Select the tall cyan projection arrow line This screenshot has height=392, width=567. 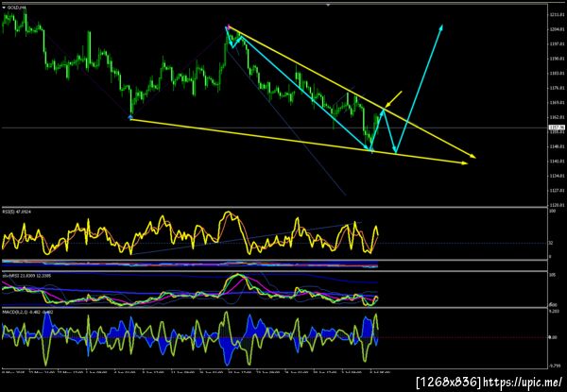pos(420,89)
